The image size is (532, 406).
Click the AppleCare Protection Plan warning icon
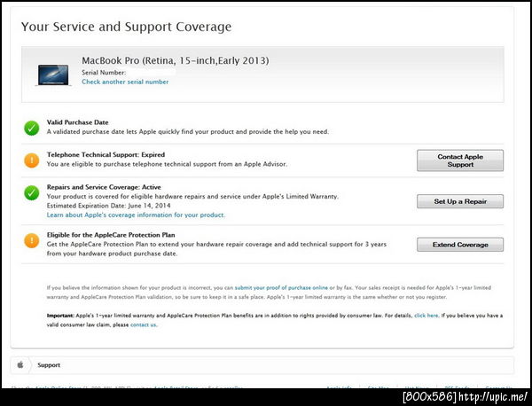[32, 240]
